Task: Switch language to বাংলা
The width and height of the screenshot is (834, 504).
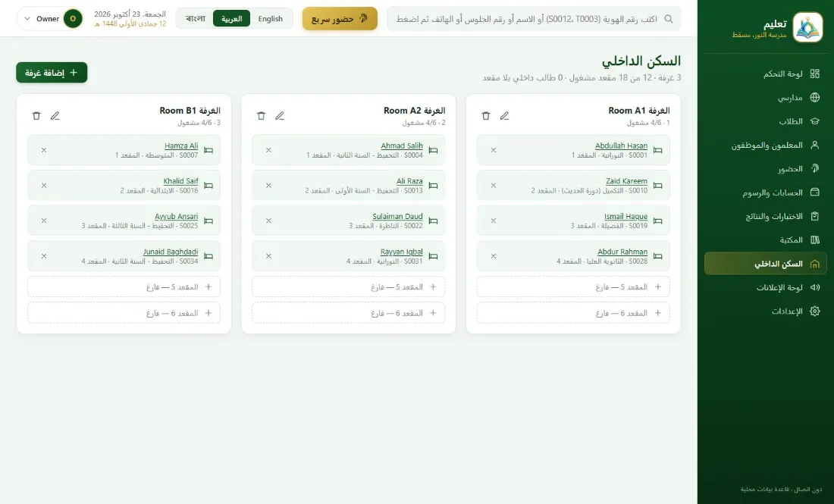Action: 195,19
